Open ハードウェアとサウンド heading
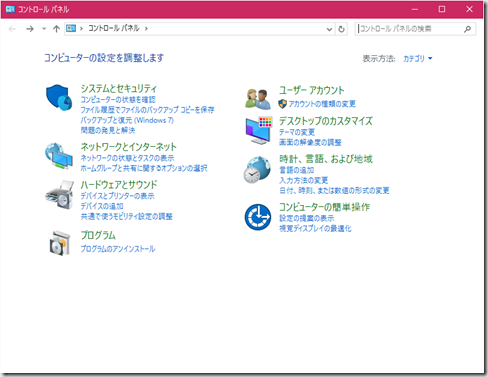 (119, 185)
